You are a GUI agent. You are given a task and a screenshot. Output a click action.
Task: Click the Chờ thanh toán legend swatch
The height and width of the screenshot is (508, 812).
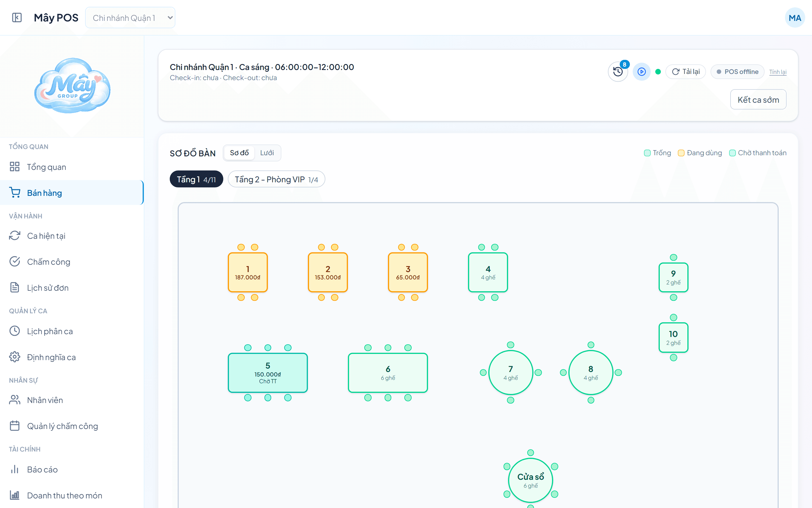coord(732,153)
